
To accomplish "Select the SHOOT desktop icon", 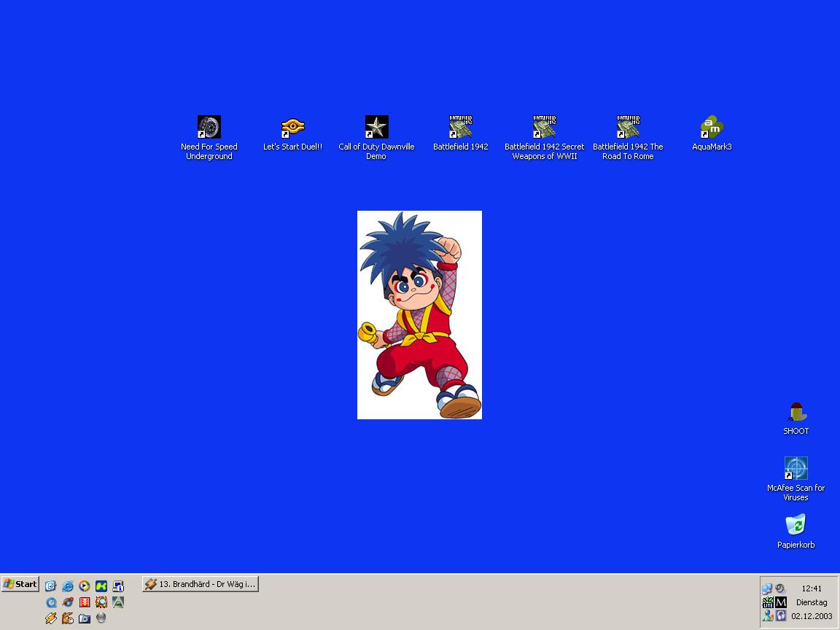I will point(796,419).
